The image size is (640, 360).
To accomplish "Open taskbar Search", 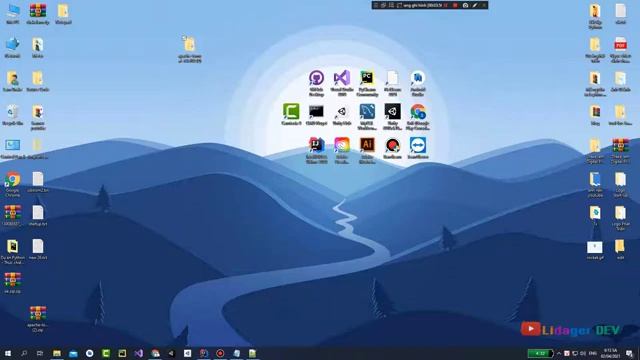I will click(x=24, y=353).
